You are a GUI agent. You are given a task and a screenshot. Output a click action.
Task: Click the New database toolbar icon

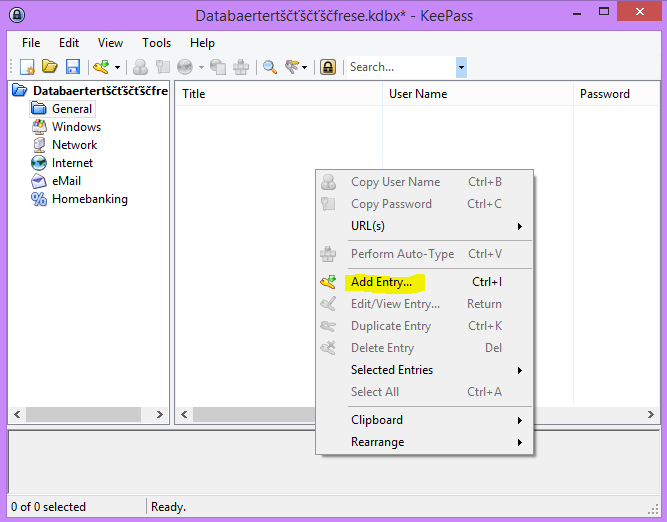pos(28,67)
